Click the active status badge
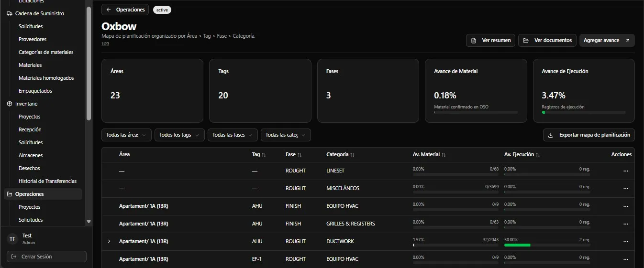The width and height of the screenshot is (644, 268). (162, 10)
